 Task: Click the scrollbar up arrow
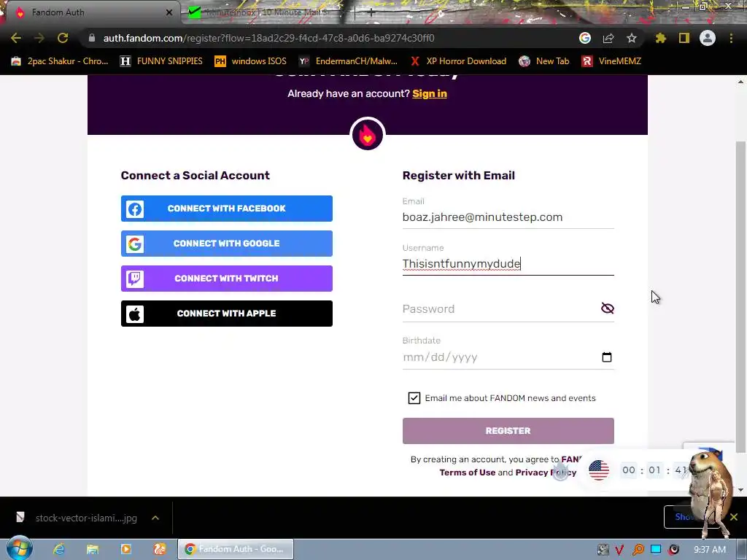[740, 82]
